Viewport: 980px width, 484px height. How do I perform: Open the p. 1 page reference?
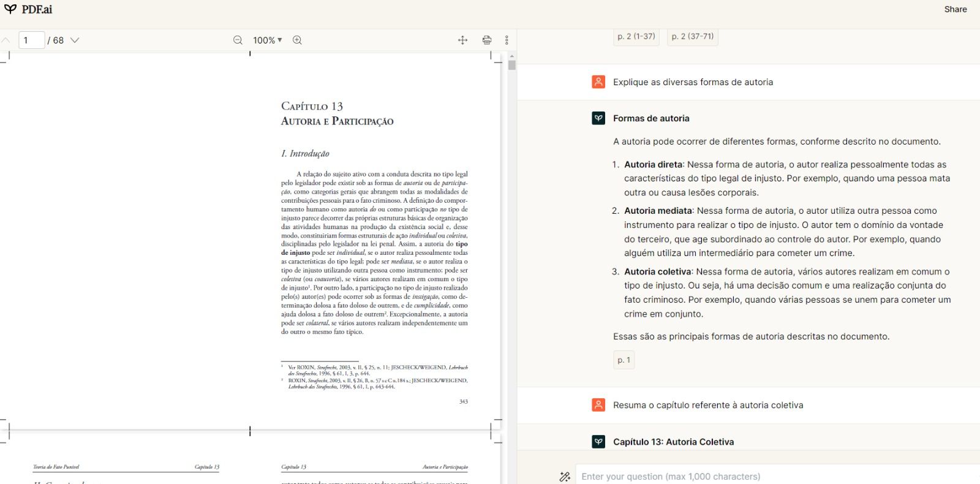pyautogui.click(x=624, y=360)
